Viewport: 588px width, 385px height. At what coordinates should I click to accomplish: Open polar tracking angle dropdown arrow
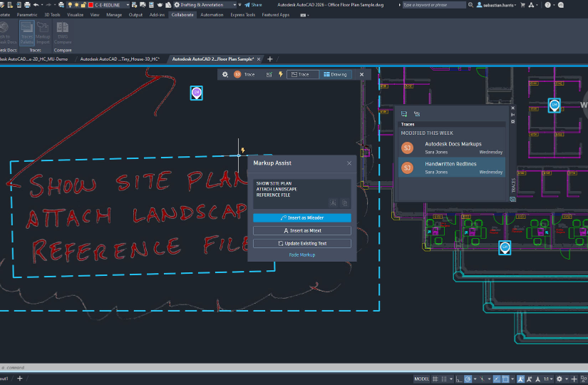point(475,379)
